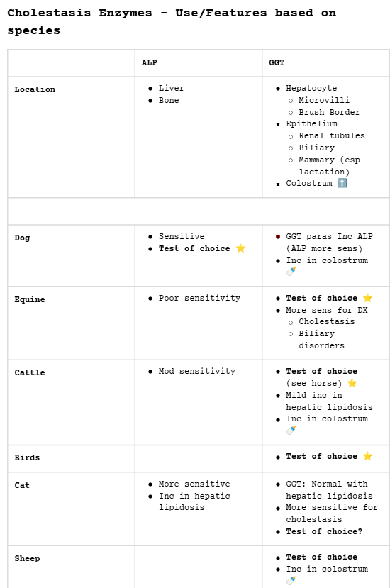Viewport: 390px width, 588px height.
Task: Click the empty ALP cell in Birds row
Action: pyautogui.click(x=199, y=459)
